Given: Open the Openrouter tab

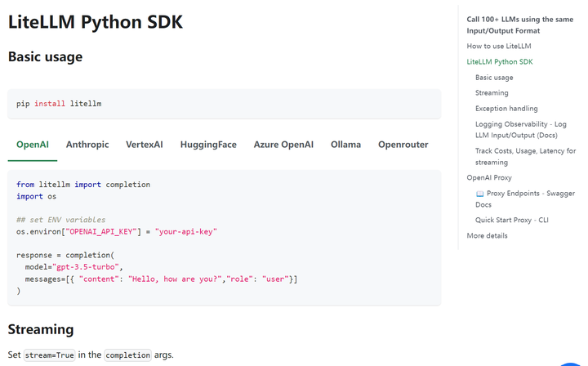Looking at the screenshot, I should pos(403,145).
